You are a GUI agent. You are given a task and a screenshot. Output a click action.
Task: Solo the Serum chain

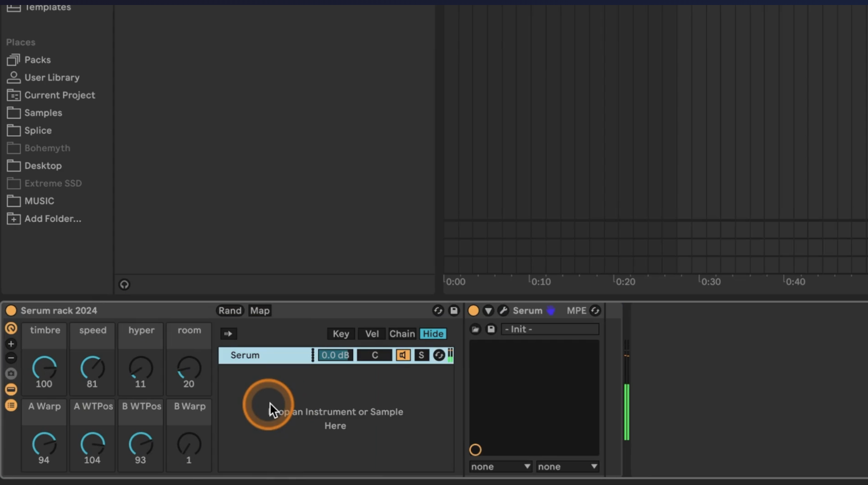pyautogui.click(x=422, y=355)
